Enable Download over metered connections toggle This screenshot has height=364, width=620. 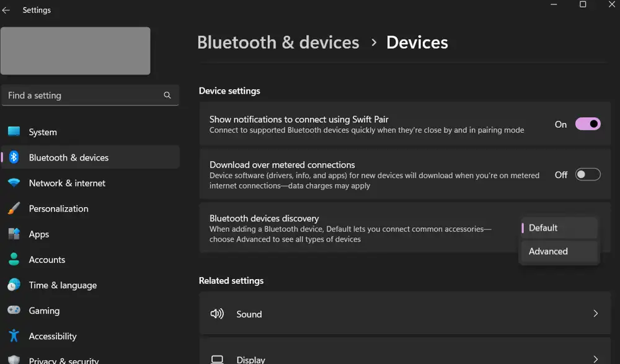[x=587, y=175]
